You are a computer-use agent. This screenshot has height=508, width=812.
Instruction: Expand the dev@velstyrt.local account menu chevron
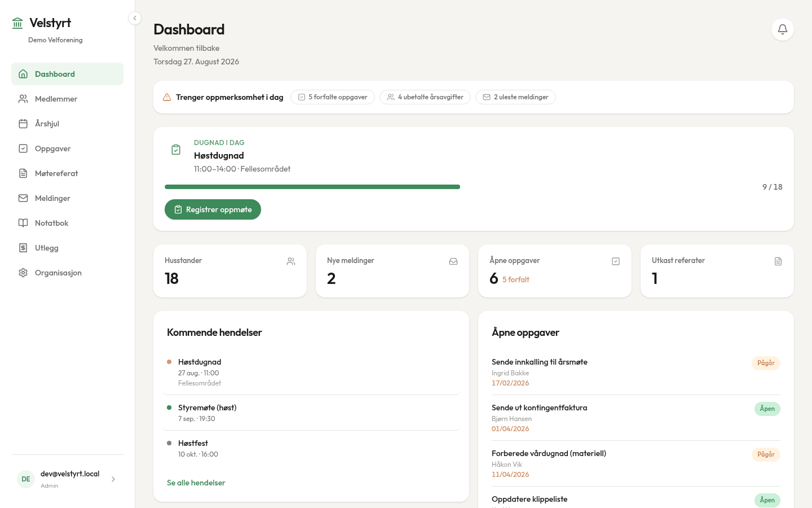point(113,479)
